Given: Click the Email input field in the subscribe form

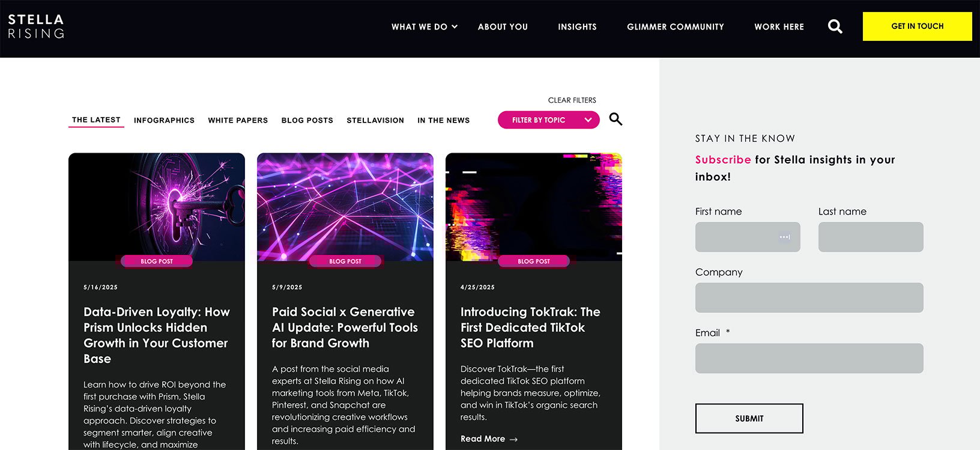Looking at the screenshot, I should pos(809,357).
